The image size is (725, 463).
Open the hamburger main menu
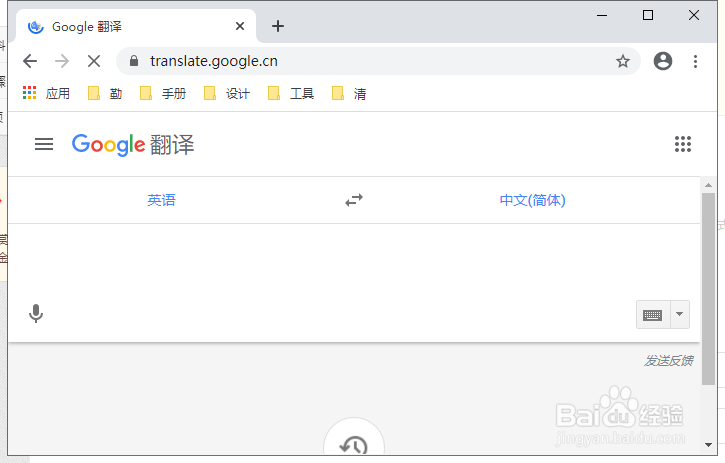coord(44,144)
